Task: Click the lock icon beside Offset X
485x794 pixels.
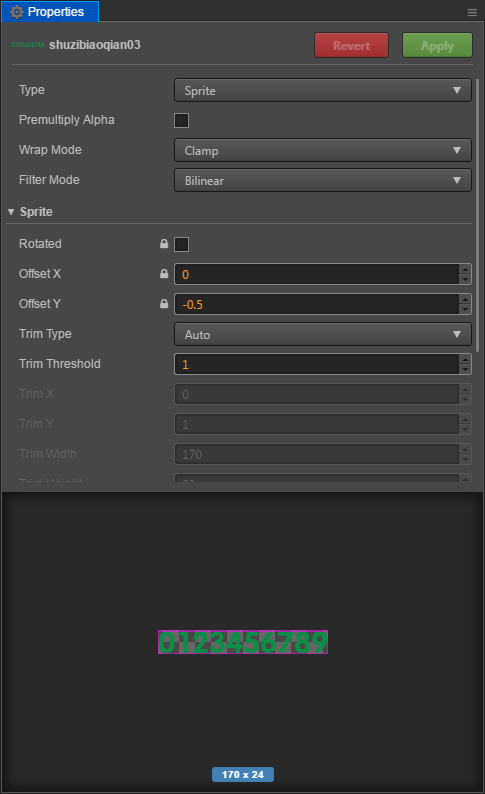Action: pyautogui.click(x=164, y=273)
